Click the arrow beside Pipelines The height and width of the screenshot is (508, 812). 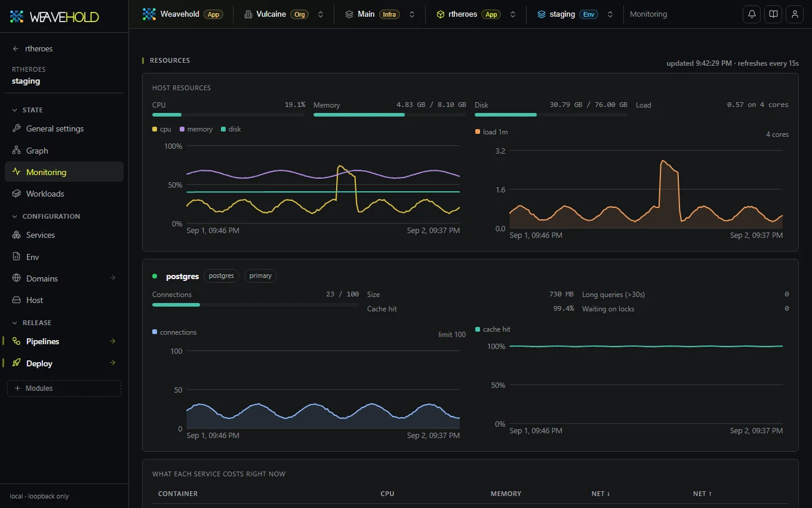click(x=113, y=341)
